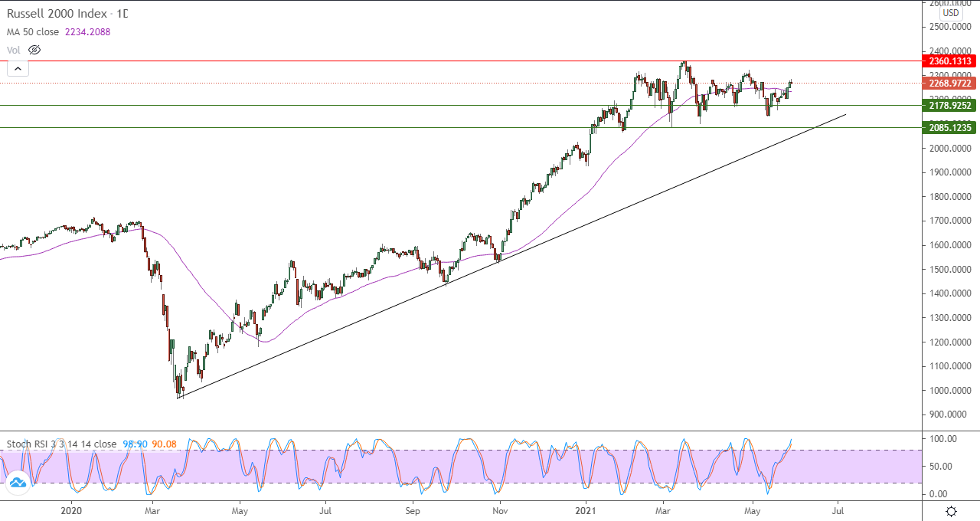Select the MA 50 close indicator label
The height and width of the screenshot is (521, 980).
(x=33, y=31)
